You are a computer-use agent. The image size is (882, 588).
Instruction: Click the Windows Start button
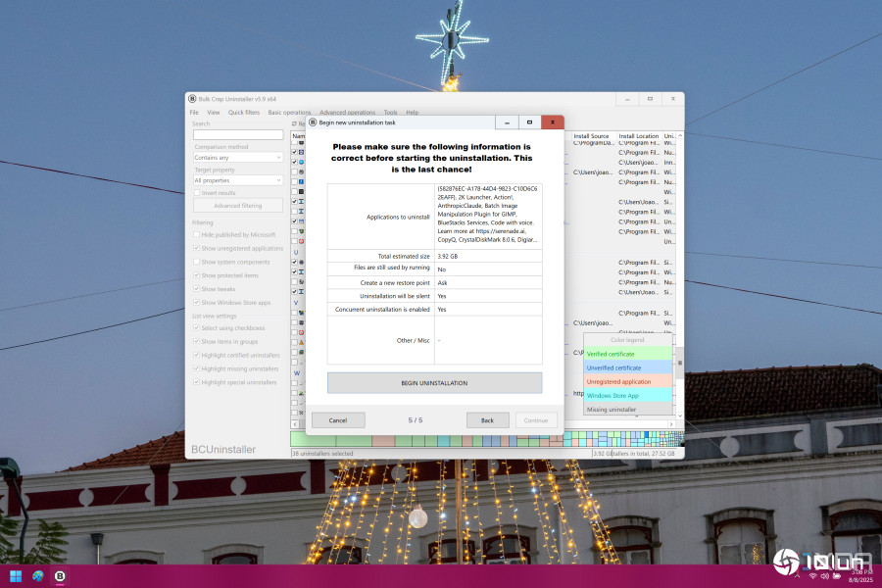[x=16, y=576]
